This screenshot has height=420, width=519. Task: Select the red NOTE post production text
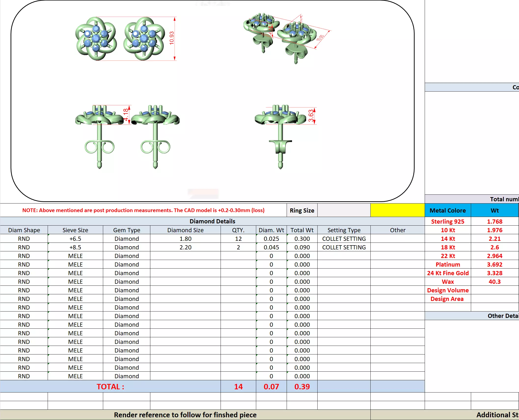pyautogui.click(x=143, y=210)
